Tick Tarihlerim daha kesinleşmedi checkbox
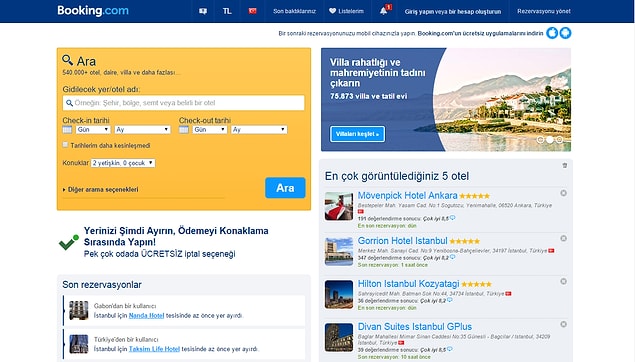Screen dimensions: 635x362 (x=65, y=145)
